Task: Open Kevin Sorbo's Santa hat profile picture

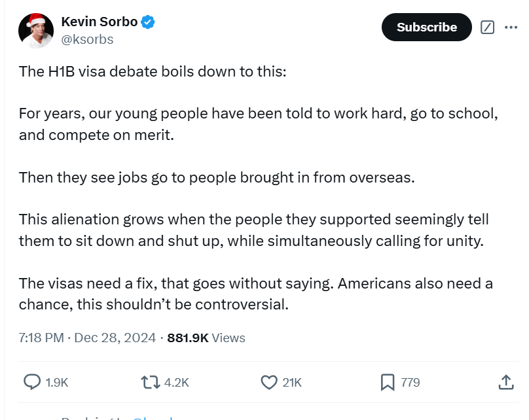Action: point(36,31)
